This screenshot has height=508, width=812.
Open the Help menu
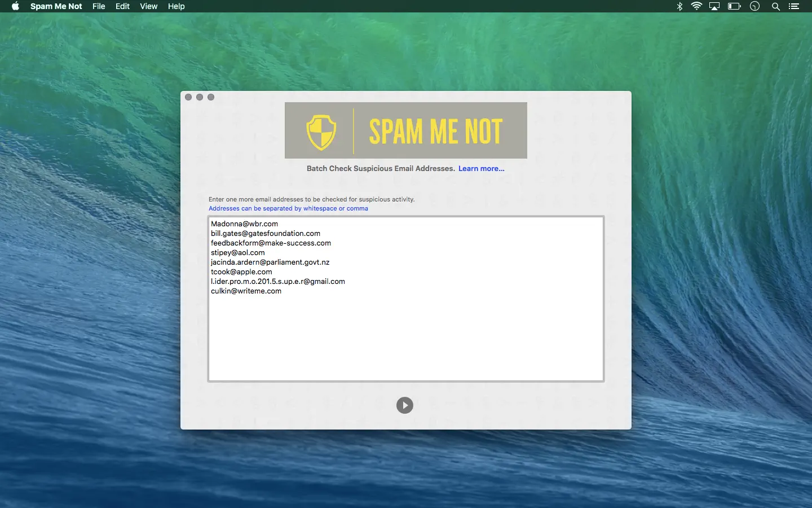(176, 6)
